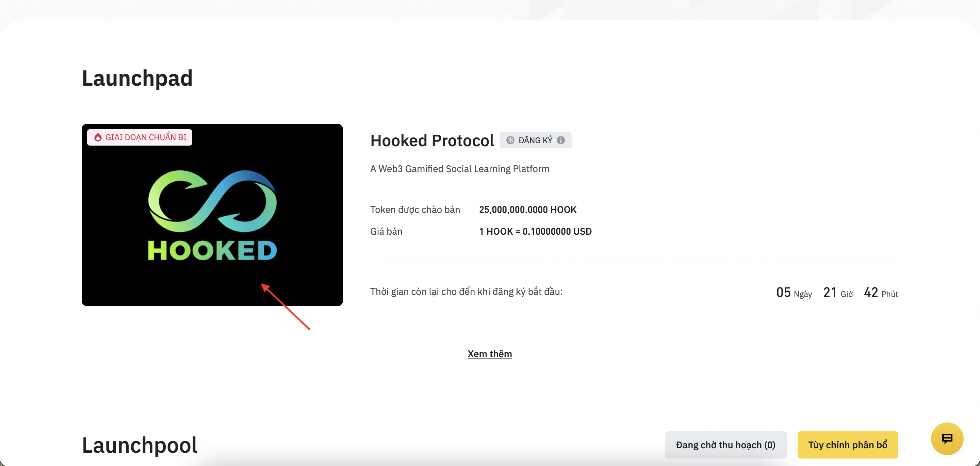Click the Tùy chỉnh phân bổ button
The height and width of the screenshot is (466, 980).
[x=848, y=444]
